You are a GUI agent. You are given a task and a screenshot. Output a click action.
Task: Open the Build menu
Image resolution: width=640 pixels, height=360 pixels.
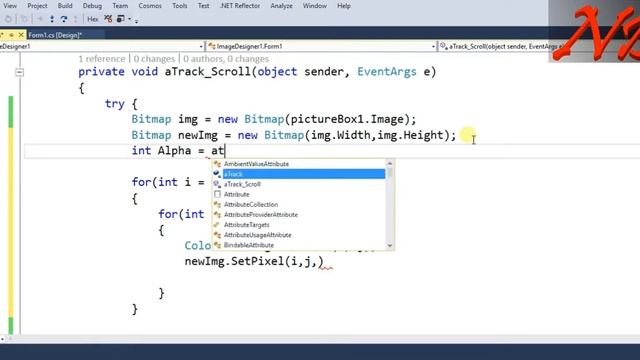65,6
